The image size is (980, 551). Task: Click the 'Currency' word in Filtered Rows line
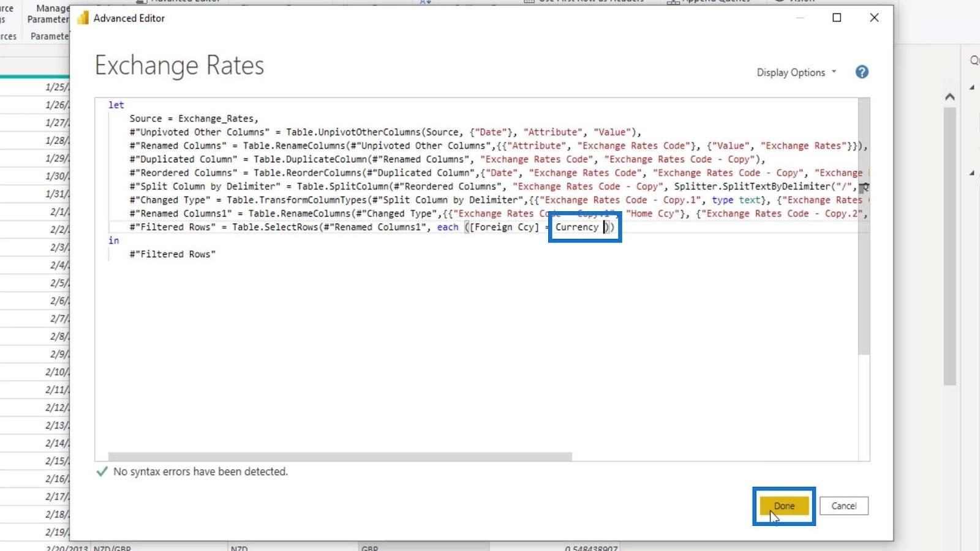[577, 227]
